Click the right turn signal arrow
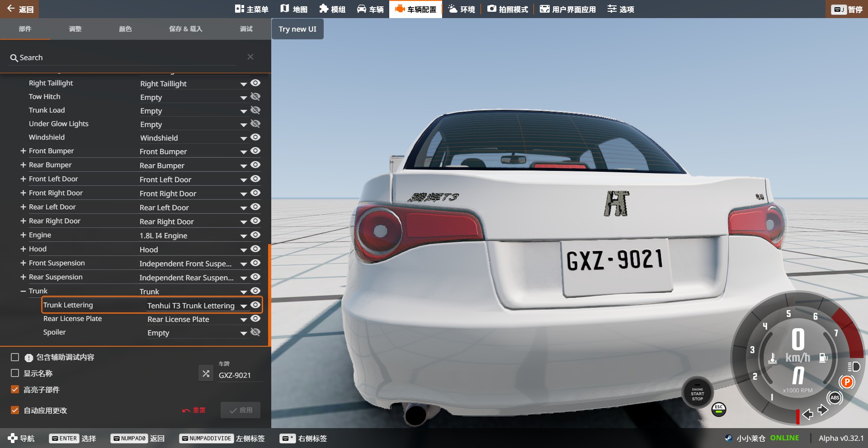This screenshot has width=868, height=448. coord(823,410)
